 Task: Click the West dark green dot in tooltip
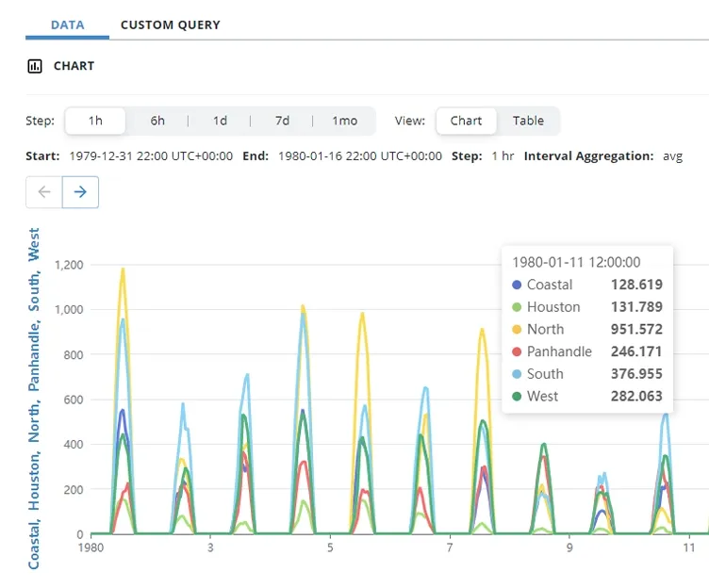[517, 397]
